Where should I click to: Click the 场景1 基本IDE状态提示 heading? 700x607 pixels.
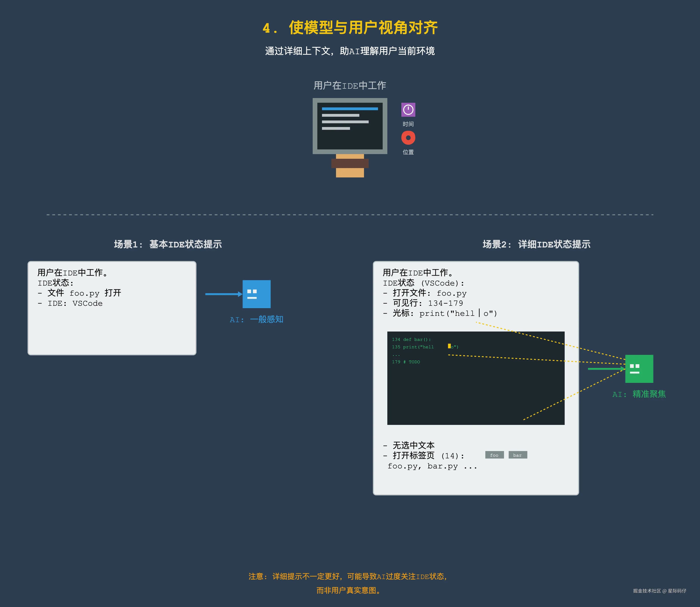tap(168, 244)
